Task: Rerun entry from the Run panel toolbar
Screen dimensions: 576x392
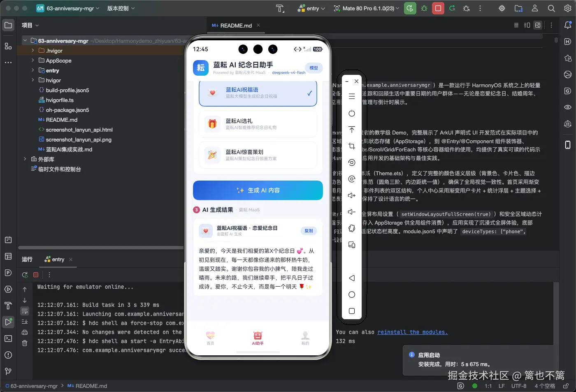Action: pos(25,275)
